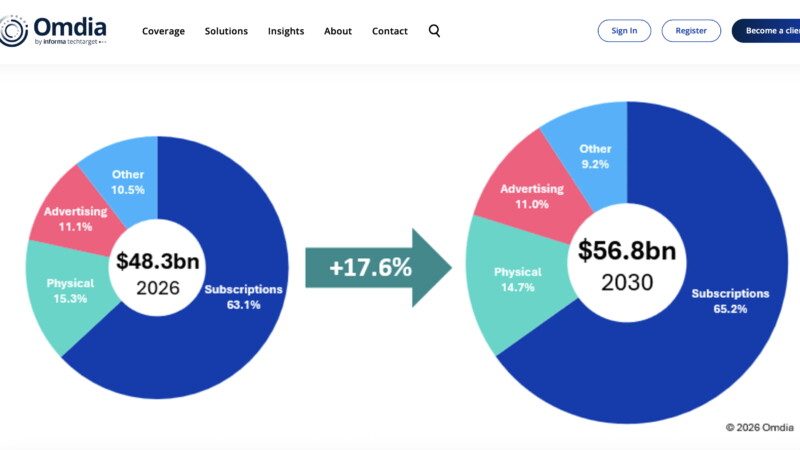
Task: Select Other 10.5% slice in 2026 chart
Action: click(128, 182)
